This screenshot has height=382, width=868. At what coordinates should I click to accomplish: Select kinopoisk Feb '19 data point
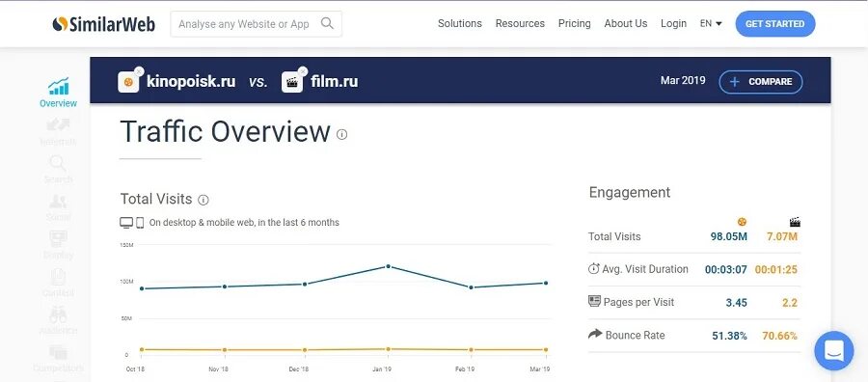(471, 287)
